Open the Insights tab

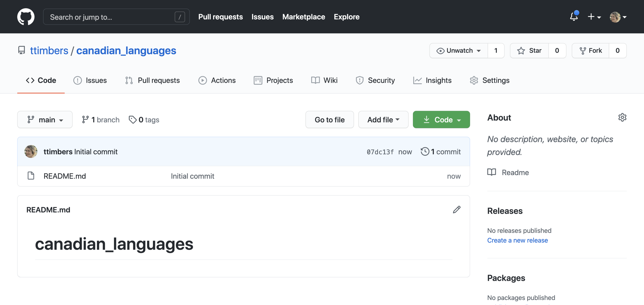pos(432,80)
